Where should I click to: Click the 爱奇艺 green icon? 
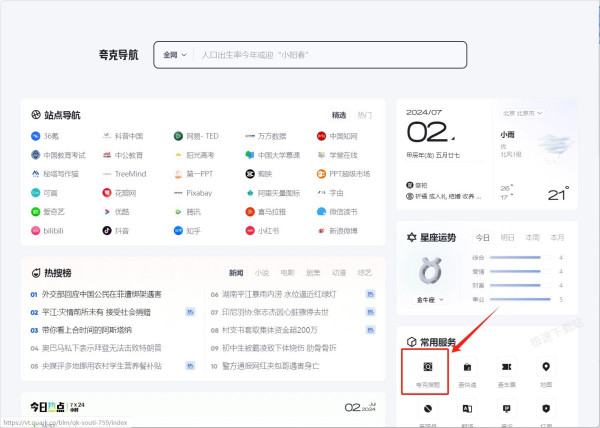pyautogui.click(x=36, y=212)
